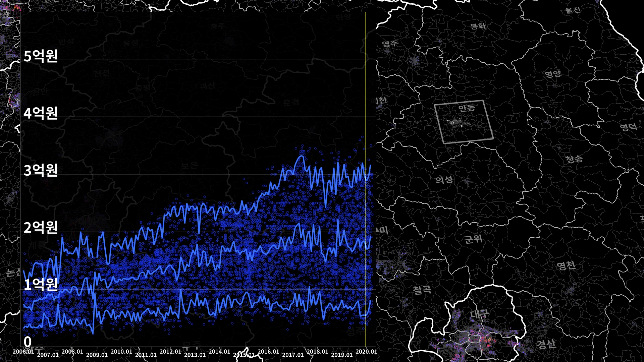Click the 1억원 y-axis label
The image size is (644, 362).
pos(41,285)
